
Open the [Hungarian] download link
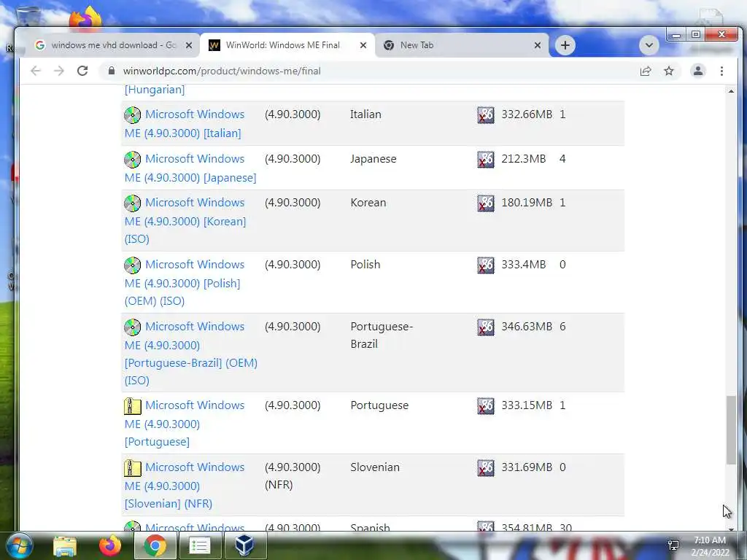pyautogui.click(x=155, y=90)
